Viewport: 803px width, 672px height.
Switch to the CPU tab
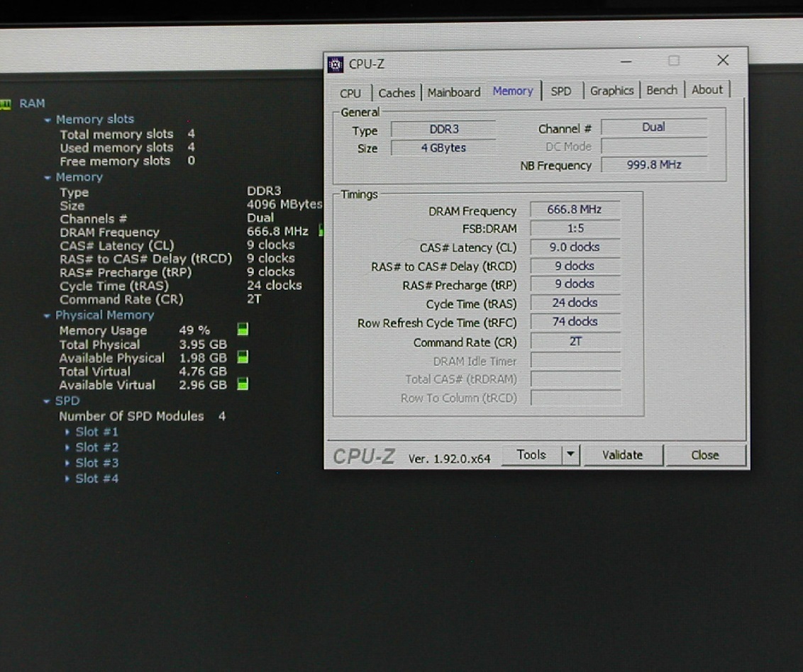coord(350,93)
